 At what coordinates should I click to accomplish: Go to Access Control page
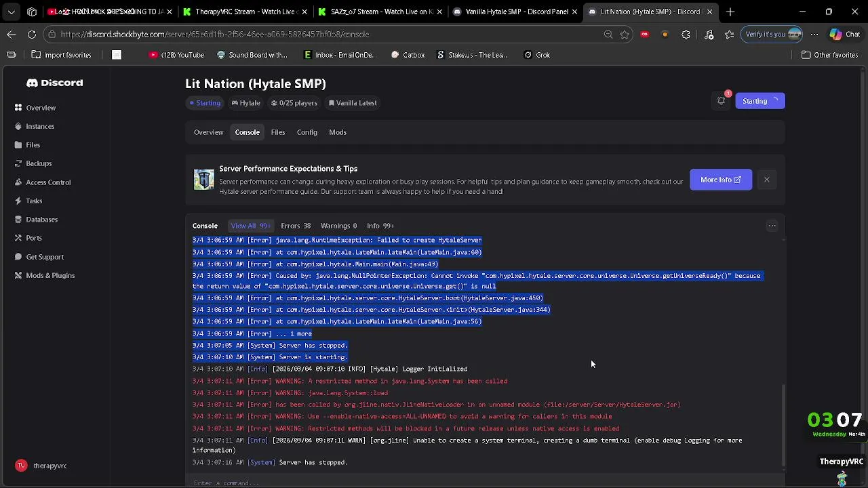coord(47,182)
